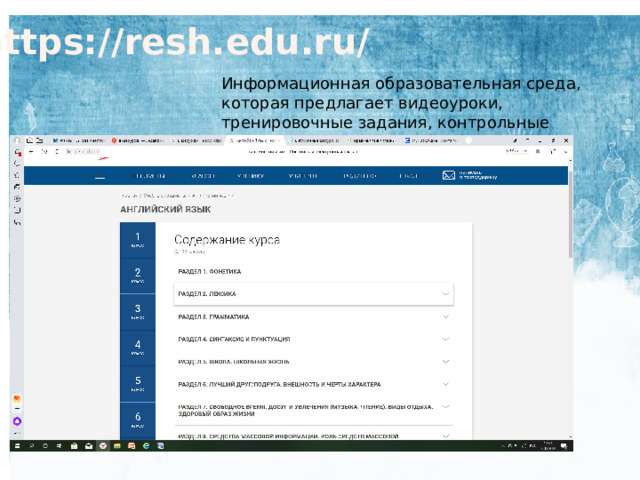Open Windows Start menu button
This screenshot has width=640, height=480.
[x=17, y=446]
